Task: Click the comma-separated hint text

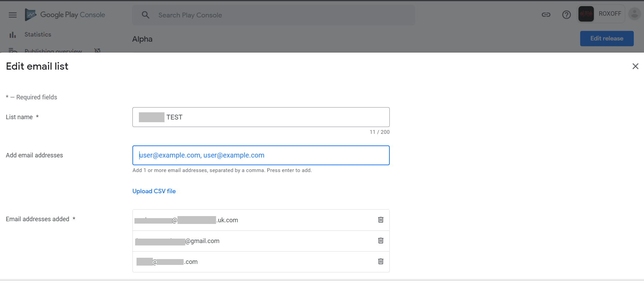Action: point(222,170)
